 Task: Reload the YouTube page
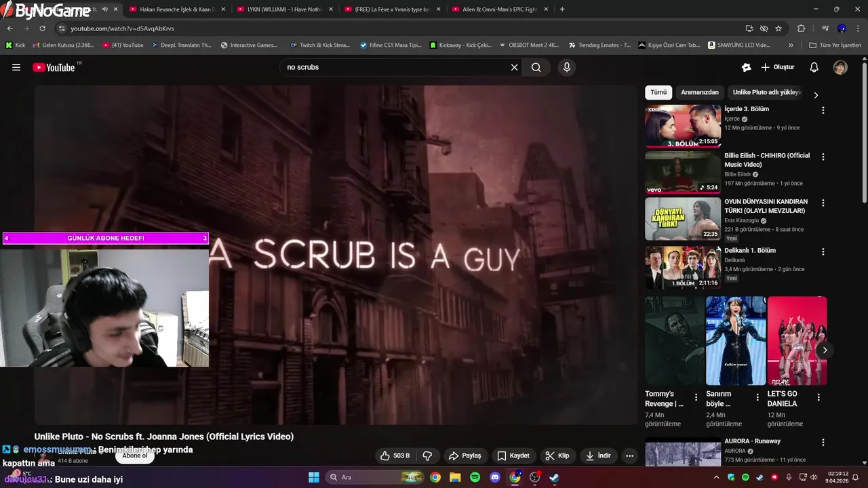pos(42,28)
